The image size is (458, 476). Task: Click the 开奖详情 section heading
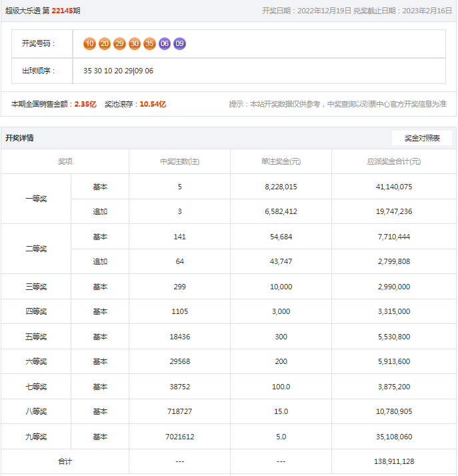(x=20, y=138)
